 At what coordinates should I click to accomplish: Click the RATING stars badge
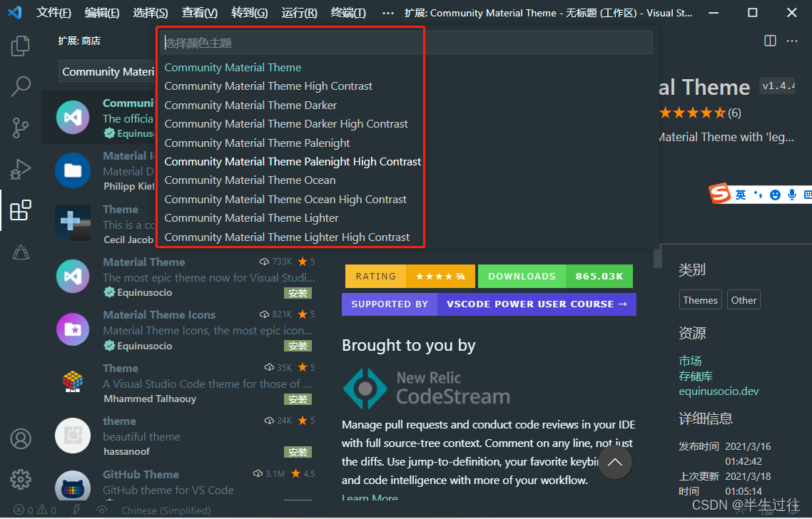click(x=409, y=277)
